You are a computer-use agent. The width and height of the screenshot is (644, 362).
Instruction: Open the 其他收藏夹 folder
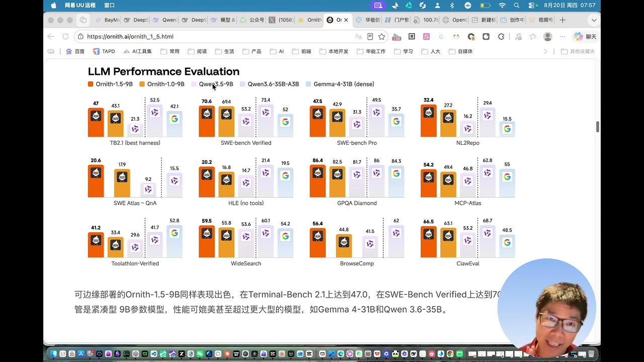pyautogui.click(x=578, y=51)
